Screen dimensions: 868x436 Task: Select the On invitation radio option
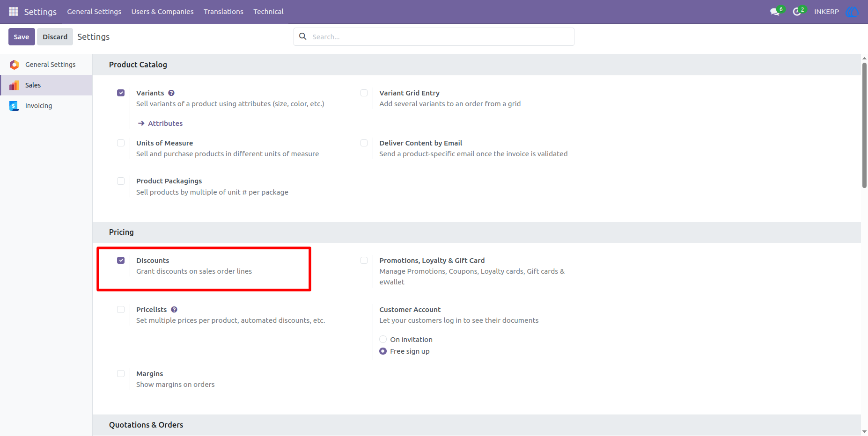383,340
